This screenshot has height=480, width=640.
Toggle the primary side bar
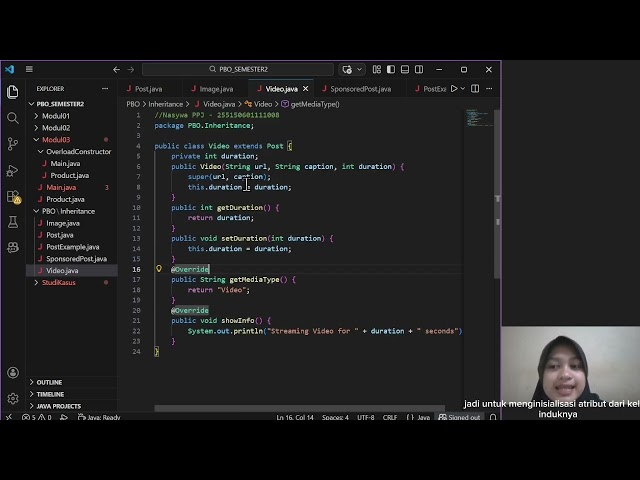pyautogui.click(x=391, y=69)
